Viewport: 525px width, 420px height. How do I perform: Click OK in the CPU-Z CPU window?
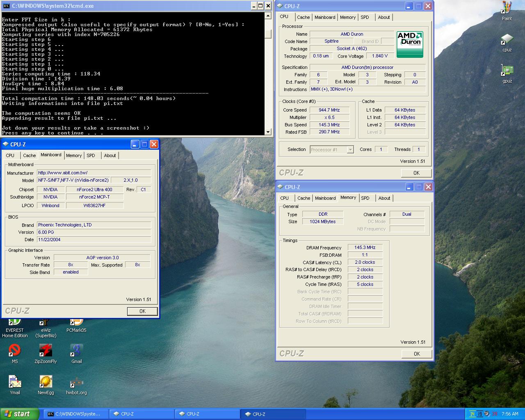[x=416, y=173]
